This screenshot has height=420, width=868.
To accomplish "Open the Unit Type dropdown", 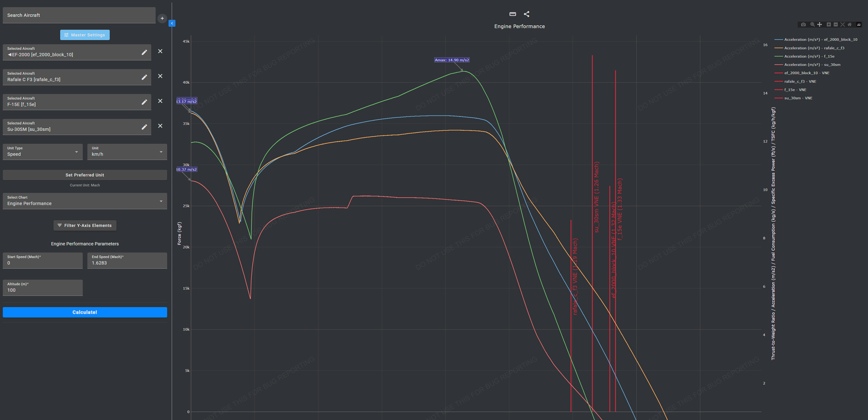I will pos(42,152).
